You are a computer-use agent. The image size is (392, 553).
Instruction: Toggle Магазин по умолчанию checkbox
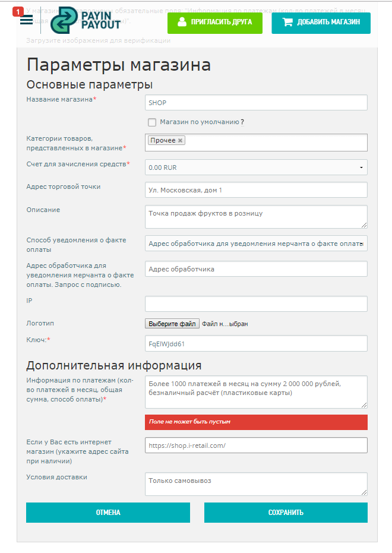point(152,122)
